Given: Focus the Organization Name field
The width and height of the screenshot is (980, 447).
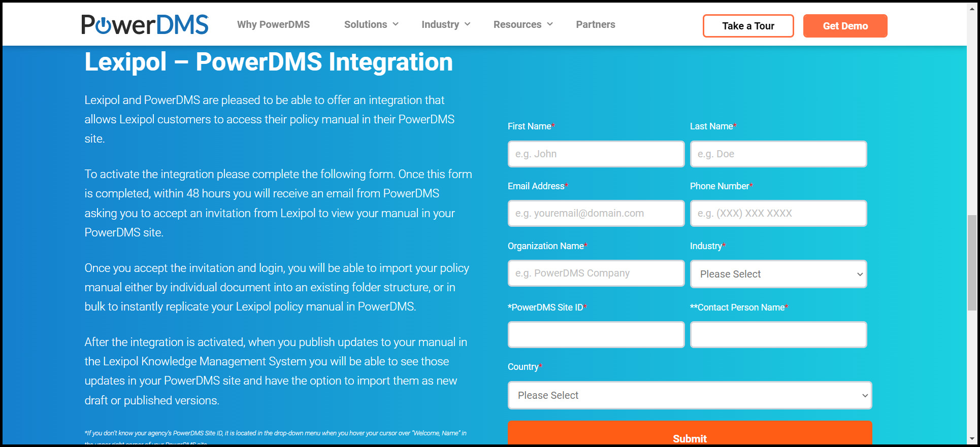Looking at the screenshot, I should pyautogui.click(x=596, y=273).
